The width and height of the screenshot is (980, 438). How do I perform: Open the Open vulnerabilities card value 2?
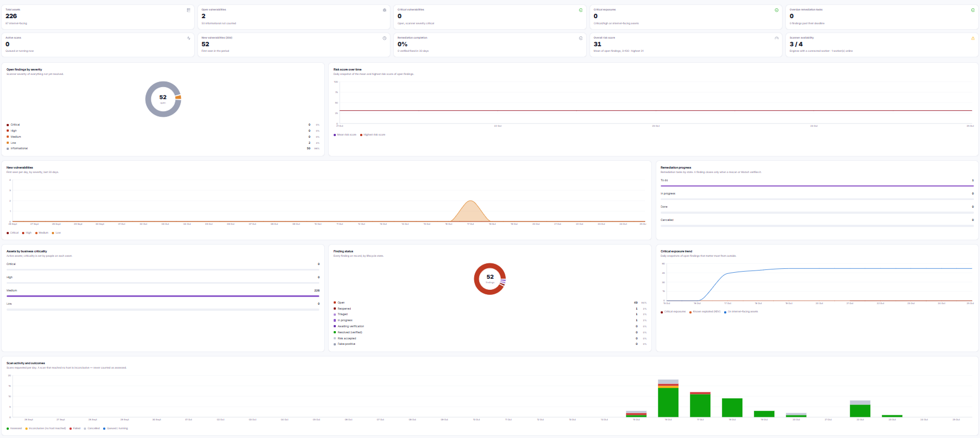pos(204,16)
